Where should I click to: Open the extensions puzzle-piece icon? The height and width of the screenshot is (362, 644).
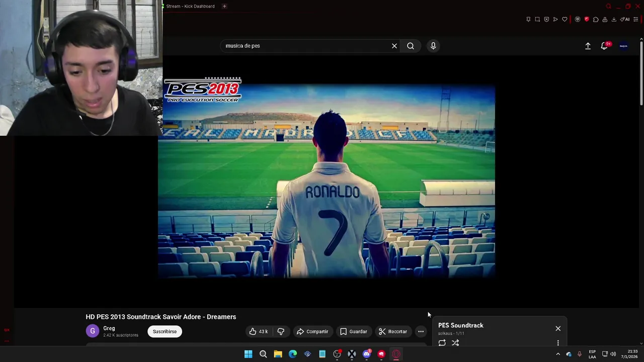click(596, 19)
